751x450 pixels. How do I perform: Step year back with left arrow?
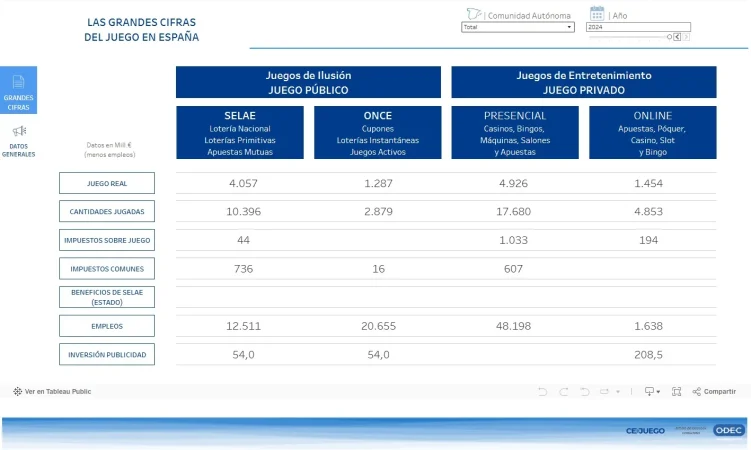click(677, 37)
